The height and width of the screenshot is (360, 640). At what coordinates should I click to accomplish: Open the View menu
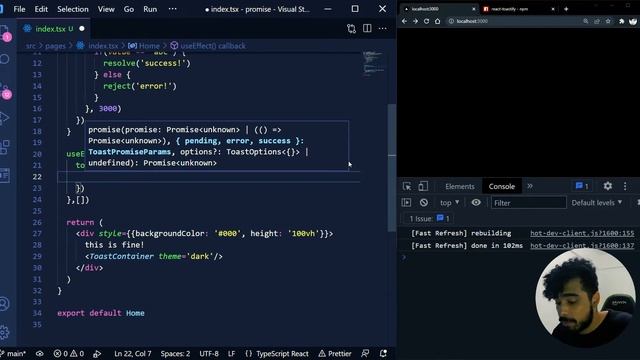click(x=106, y=9)
